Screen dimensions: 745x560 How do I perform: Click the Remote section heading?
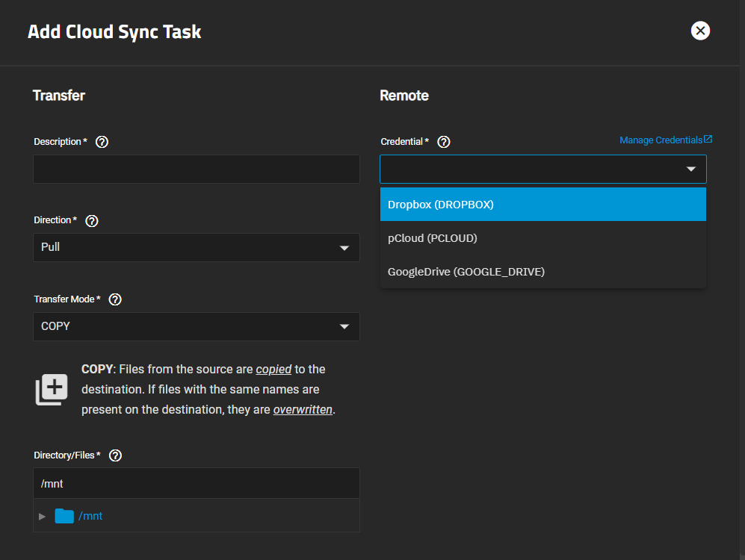(404, 96)
